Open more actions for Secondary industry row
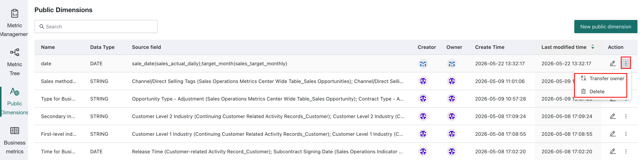 [x=626, y=116]
